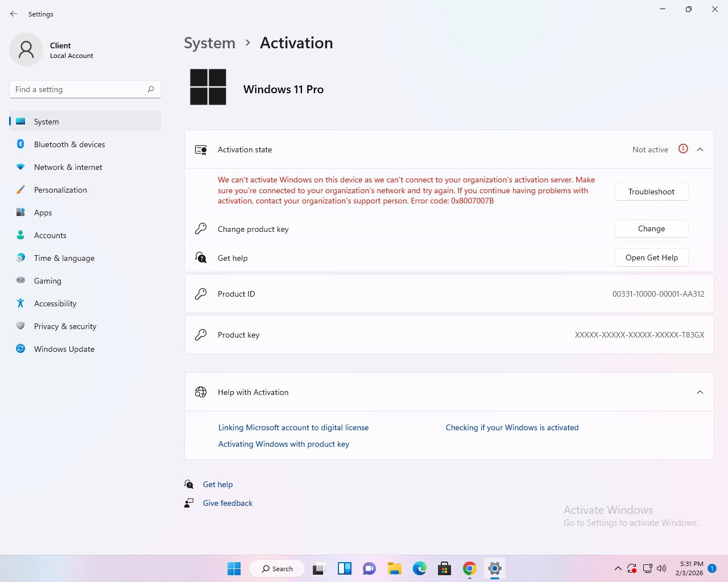Click Give feedback link
728x582 pixels.
pyautogui.click(x=227, y=503)
